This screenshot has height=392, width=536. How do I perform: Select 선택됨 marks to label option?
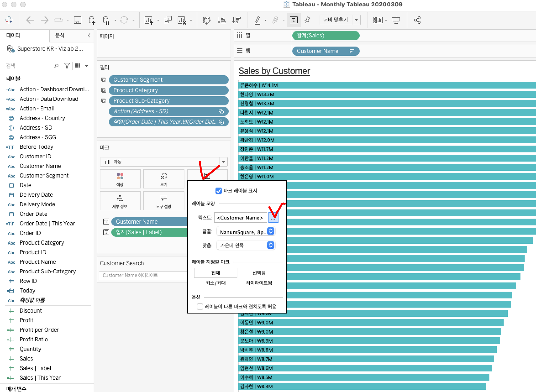259,273
